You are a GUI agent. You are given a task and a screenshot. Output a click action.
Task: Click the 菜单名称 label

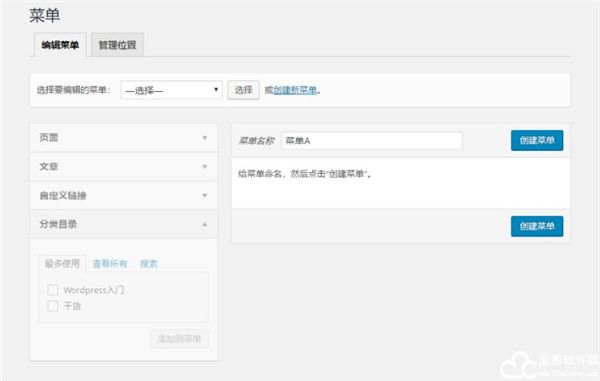click(x=256, y=141)
